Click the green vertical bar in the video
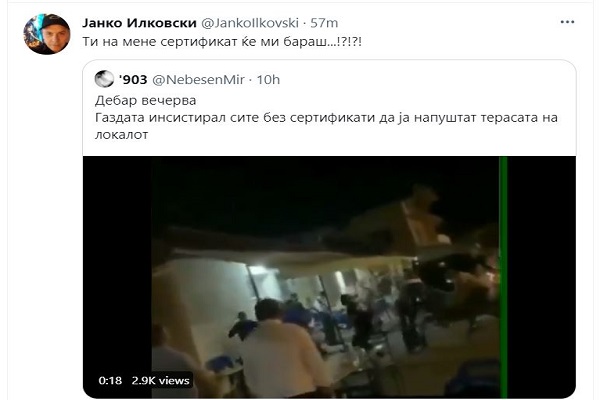600x400 pixels. 504,277
